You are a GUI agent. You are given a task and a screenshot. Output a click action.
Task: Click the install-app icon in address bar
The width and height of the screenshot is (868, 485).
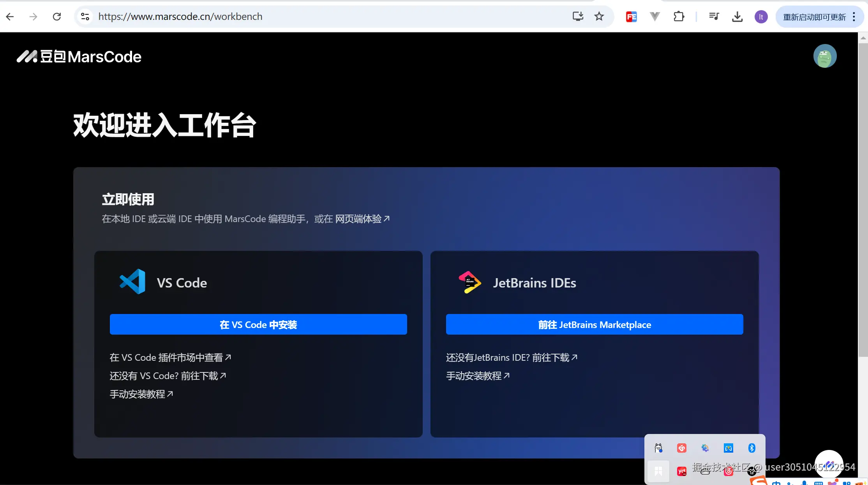click(578, 16)
